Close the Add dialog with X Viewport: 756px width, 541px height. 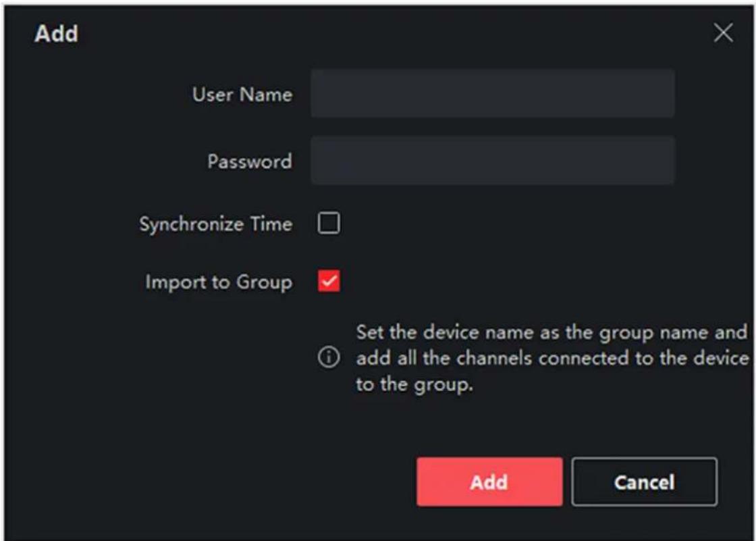pos(723,33)
